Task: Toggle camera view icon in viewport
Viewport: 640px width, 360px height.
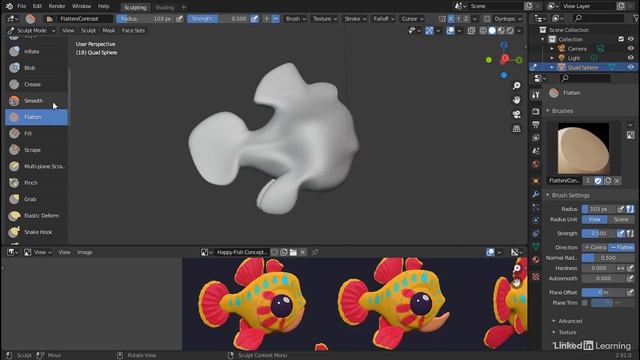Action: 517,114
